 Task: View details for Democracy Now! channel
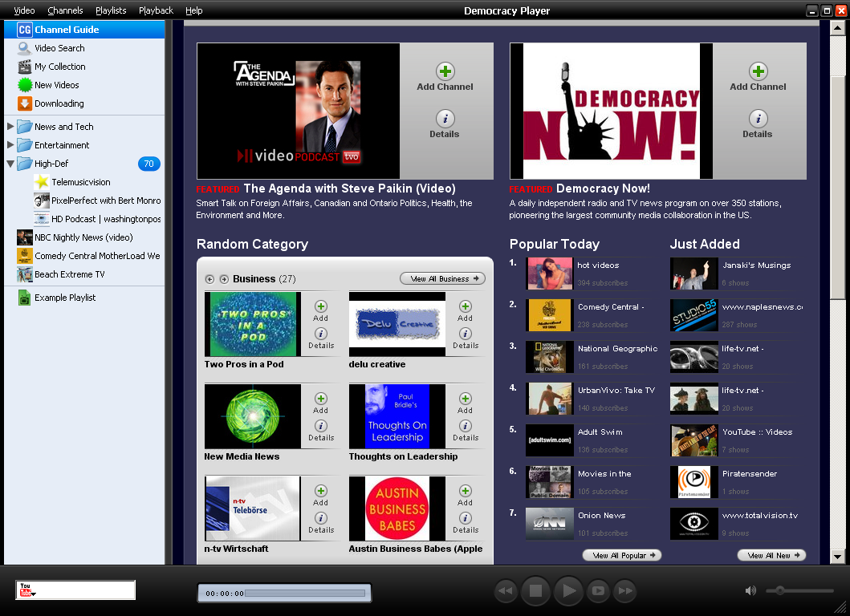tap(758, 124)
